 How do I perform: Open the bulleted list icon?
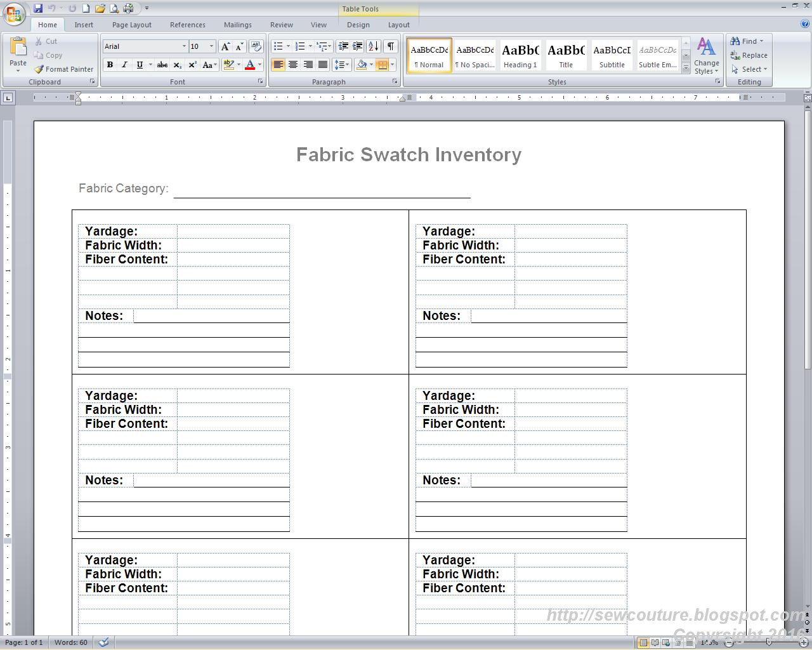[278, 46]
